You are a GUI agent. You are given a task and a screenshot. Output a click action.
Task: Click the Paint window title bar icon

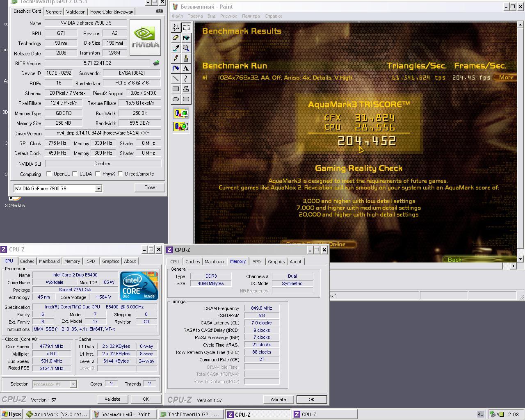(x=175, y=7)
